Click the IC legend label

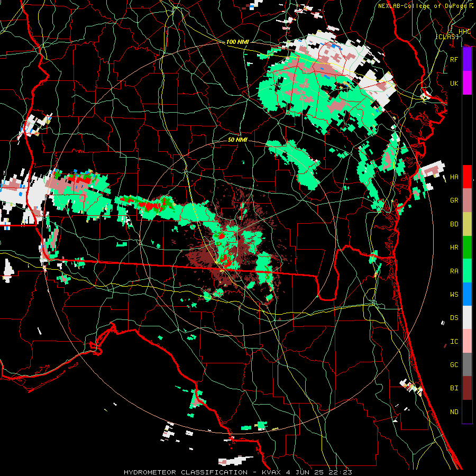pos(454,342)
